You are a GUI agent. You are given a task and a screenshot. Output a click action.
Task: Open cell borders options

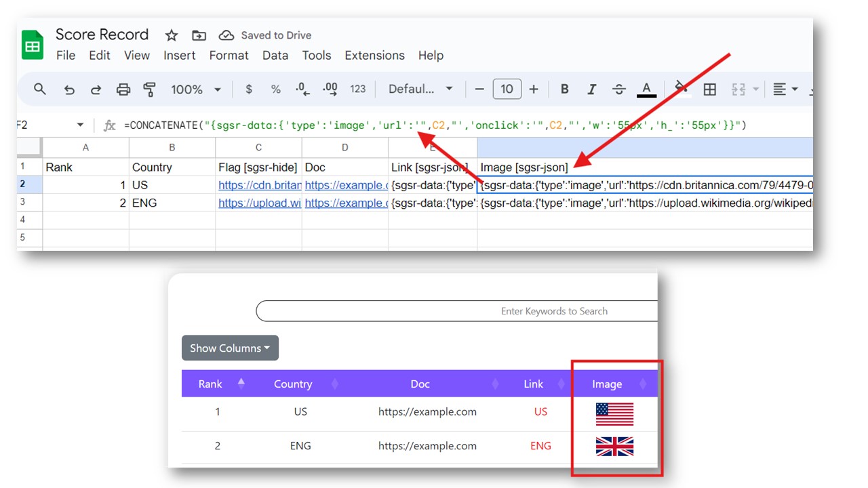(710, 89)
